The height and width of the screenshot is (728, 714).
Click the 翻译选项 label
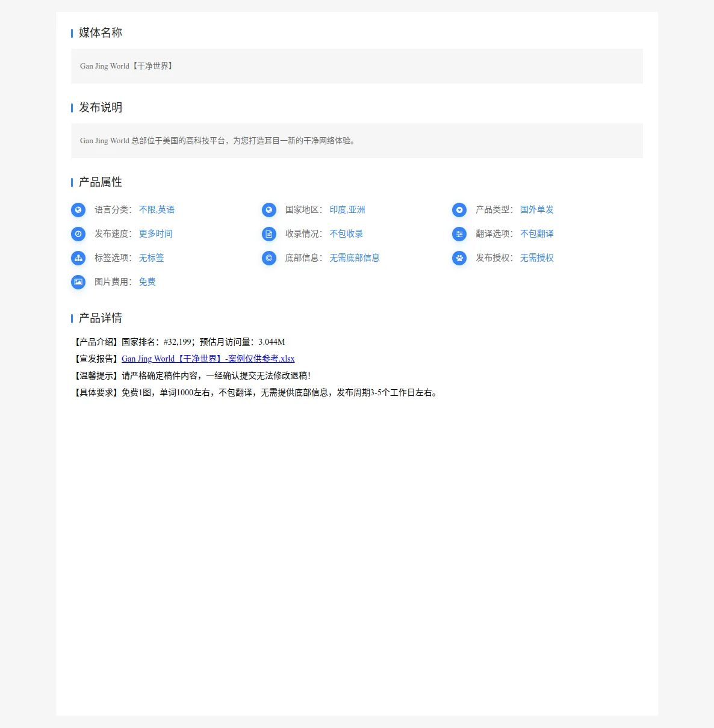[x=494, y=234]
